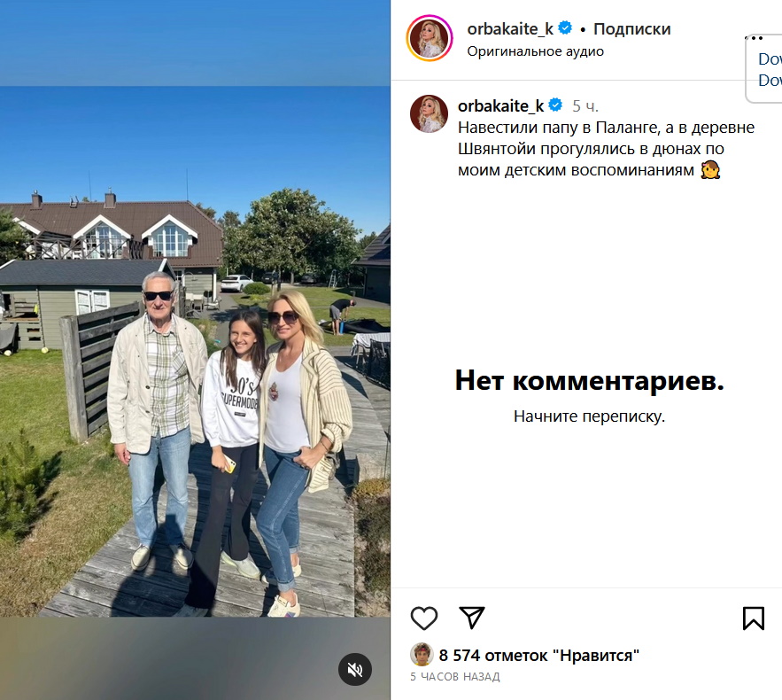The image size is (782, 700).
Task: Click verified badge next to header username
Action: click(565, 28)
